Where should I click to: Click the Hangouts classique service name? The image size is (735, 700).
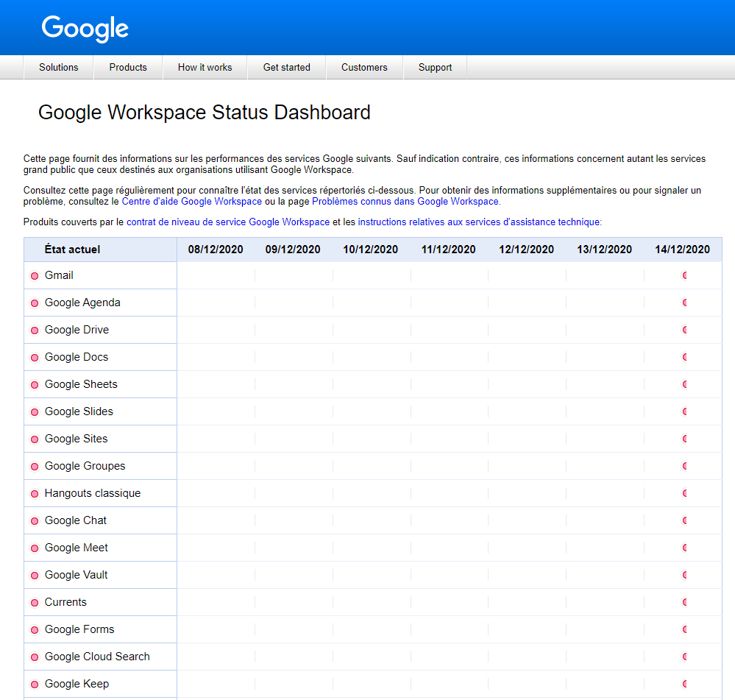click(x=93, y=492)
